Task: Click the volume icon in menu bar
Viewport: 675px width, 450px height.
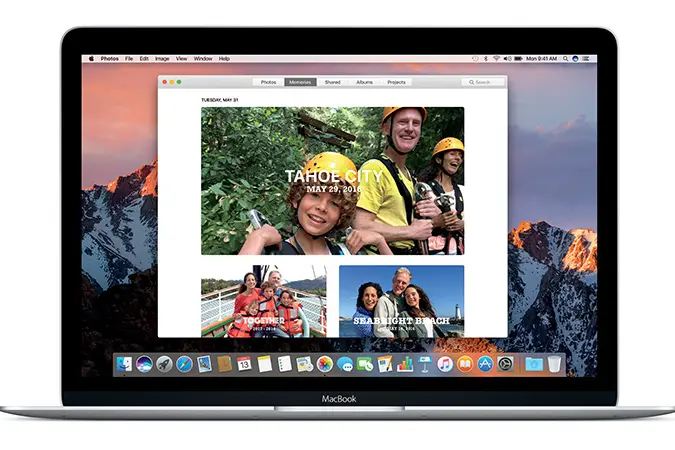Action: click(x=508, y=59)
